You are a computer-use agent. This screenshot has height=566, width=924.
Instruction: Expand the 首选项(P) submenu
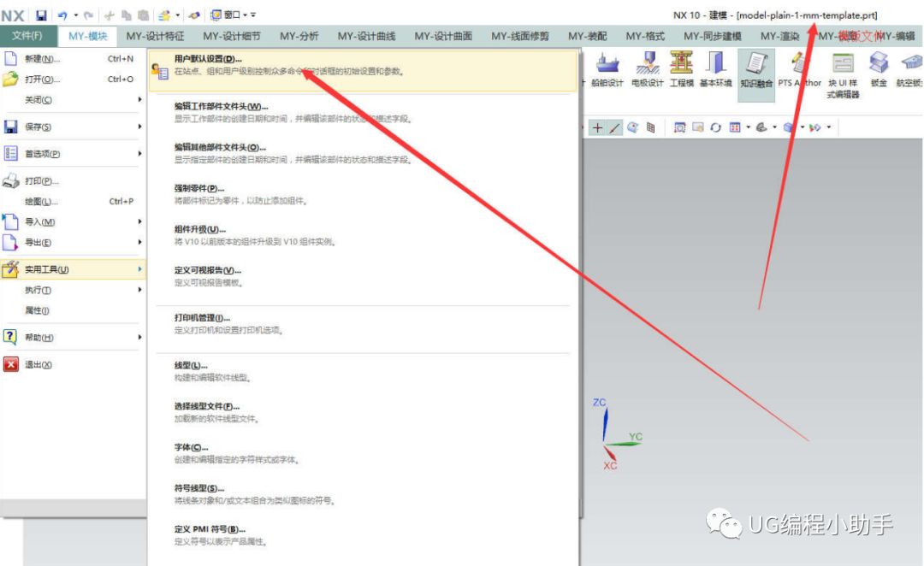coord(73,154)
